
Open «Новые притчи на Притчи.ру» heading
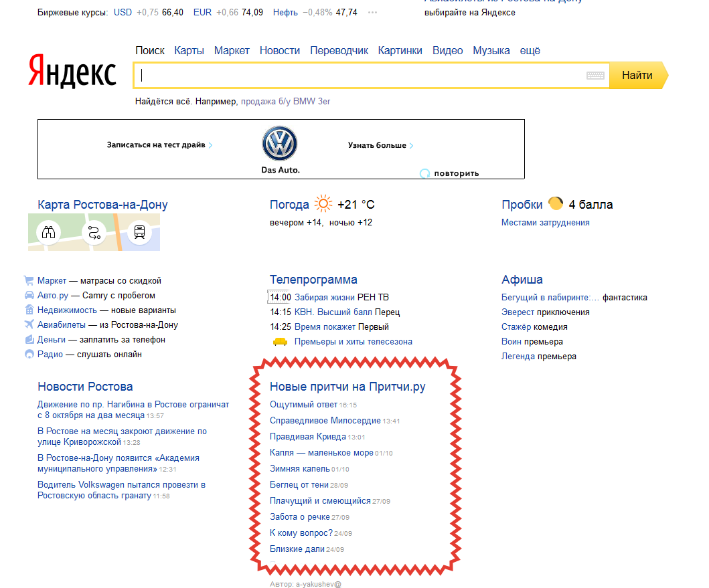coord(347,387)
